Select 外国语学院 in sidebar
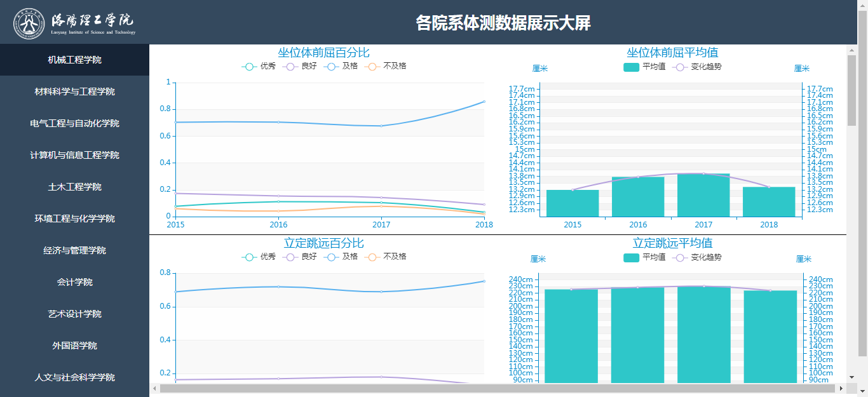Screen dimensions: 868x397 [x=74, y=346]
